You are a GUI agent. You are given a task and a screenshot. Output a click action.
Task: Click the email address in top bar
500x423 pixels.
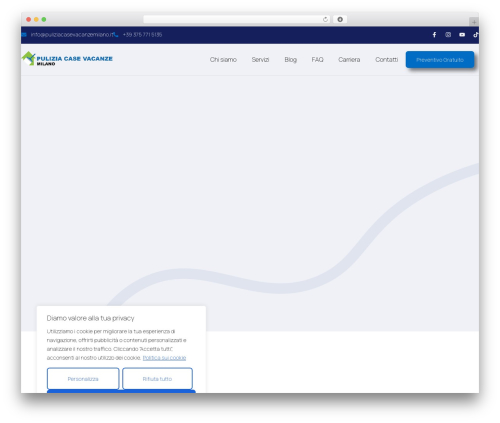72,35
